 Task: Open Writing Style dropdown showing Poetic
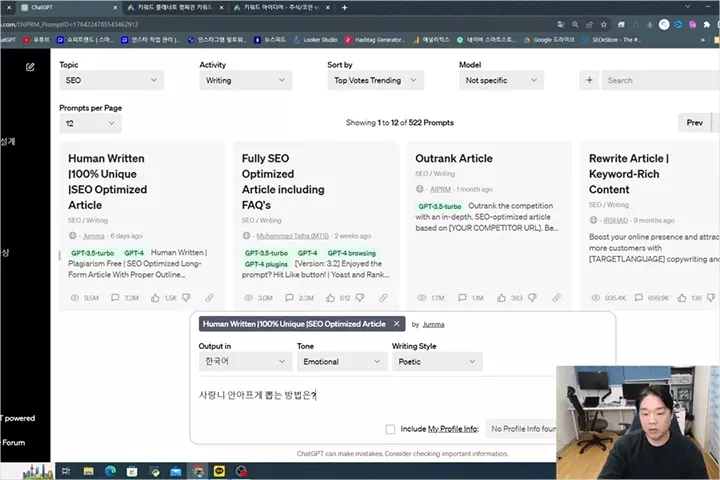point(437,361)
